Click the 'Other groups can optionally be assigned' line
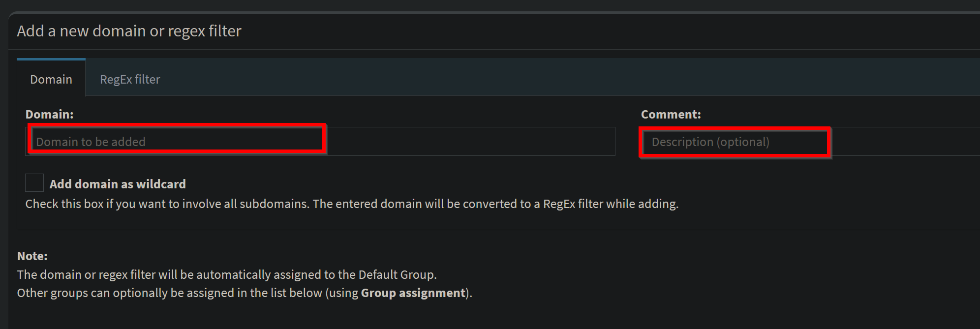Screen dimensions: 980x329 pyautogui.click(x=245, y=293)
